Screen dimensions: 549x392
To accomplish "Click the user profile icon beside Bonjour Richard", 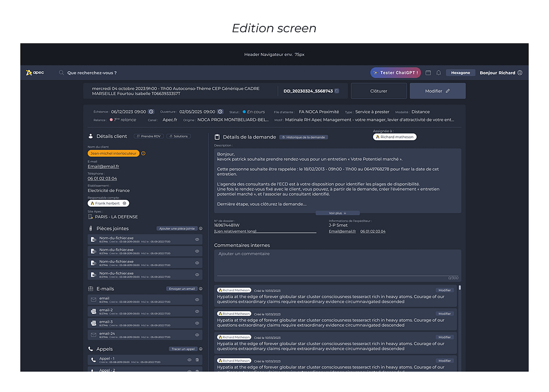I will (520, 73).
